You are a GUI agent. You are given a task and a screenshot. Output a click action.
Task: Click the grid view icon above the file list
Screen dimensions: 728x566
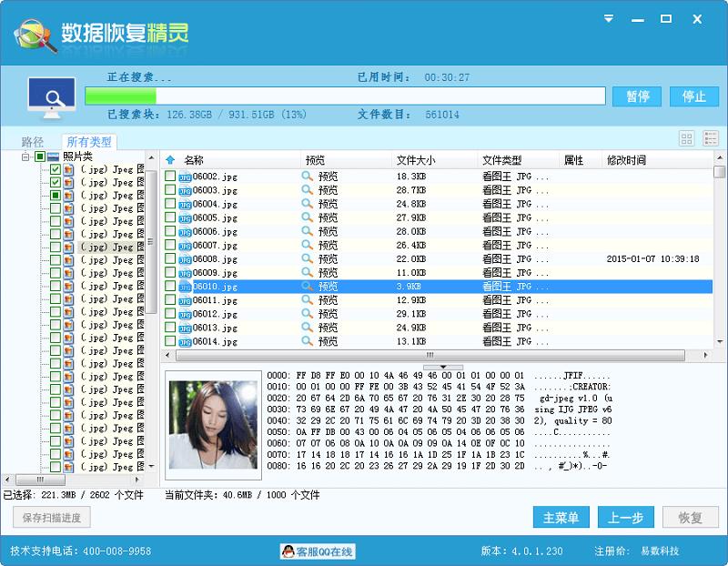coord(687,138)
